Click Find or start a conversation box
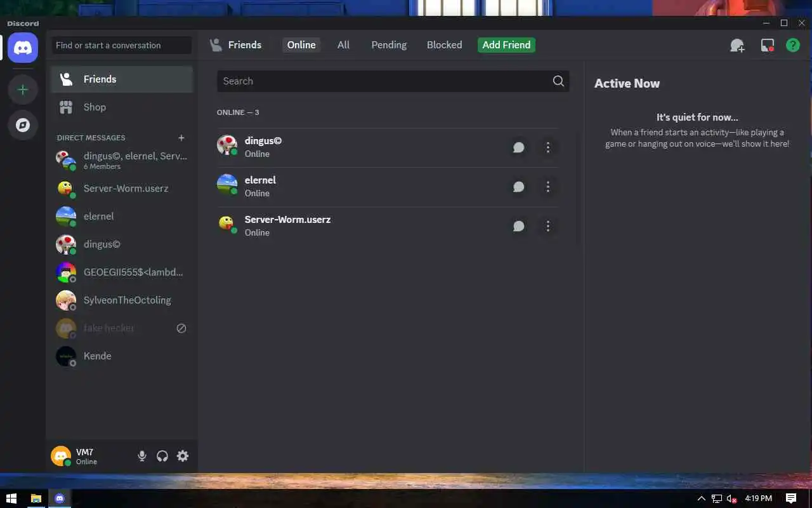 [x=122, y=45]
